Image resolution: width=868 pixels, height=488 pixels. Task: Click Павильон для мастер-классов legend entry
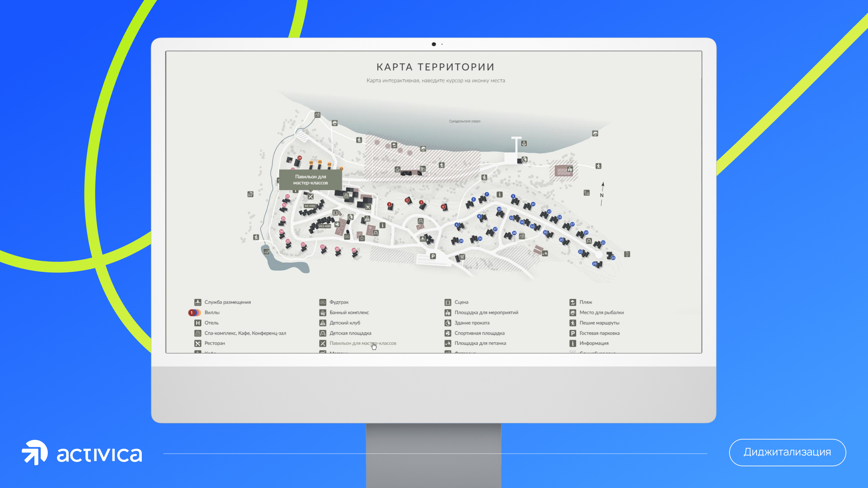(358, 343)
